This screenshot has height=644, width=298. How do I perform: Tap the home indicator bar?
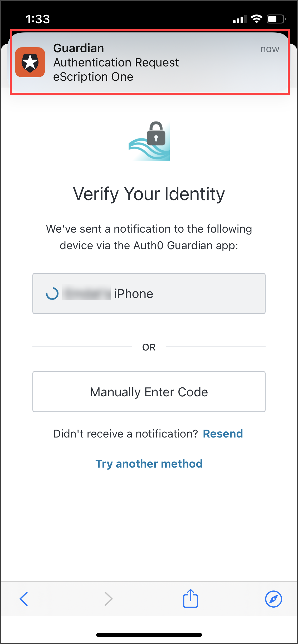tap(149, 635)
